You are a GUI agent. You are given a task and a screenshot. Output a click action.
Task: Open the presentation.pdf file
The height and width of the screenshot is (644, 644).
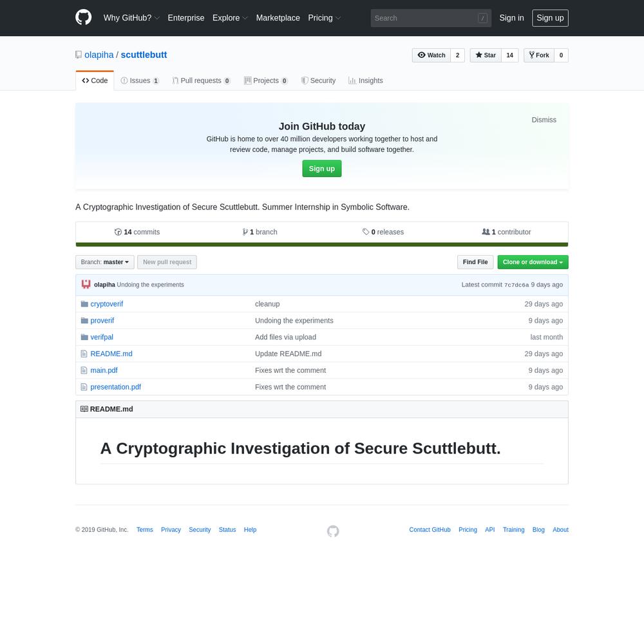pos(116,387)
